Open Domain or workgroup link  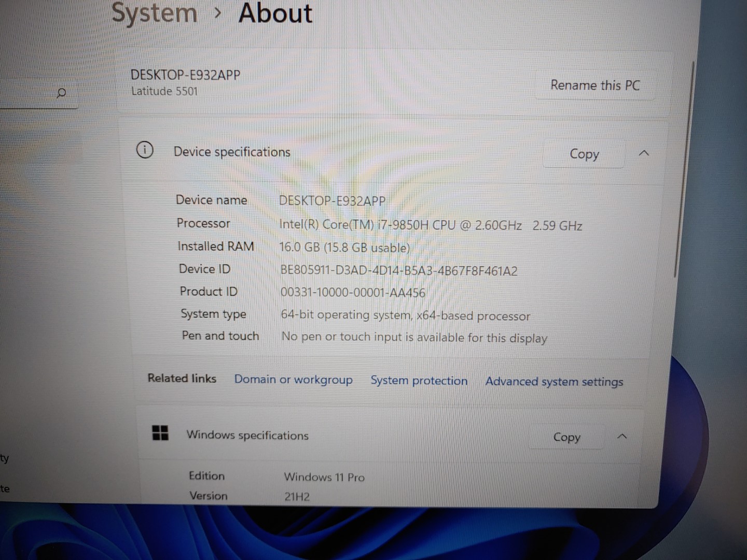293,380
